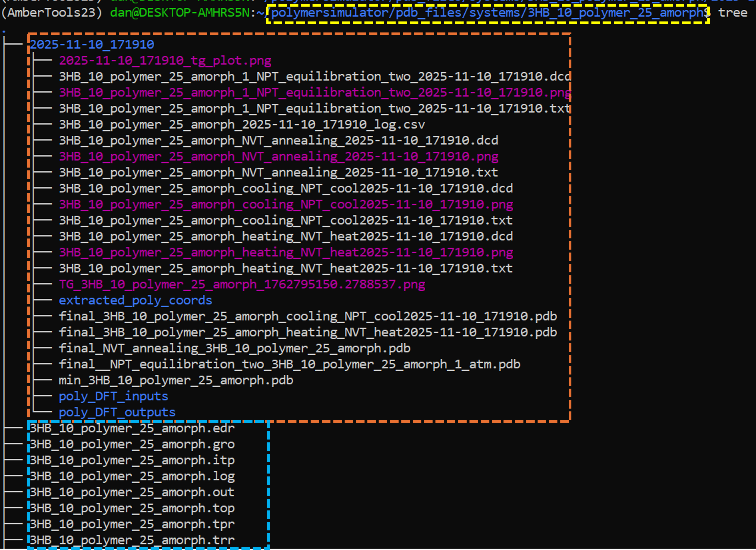
Task: Click cooling_NPT_cool .png file name
Action: click(x=286, y=205)
